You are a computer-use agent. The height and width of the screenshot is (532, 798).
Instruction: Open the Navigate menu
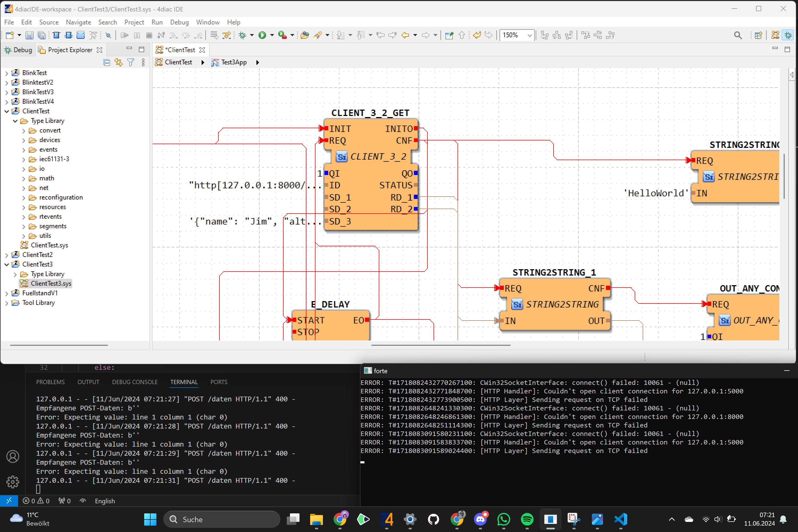[x=78, y=22]
